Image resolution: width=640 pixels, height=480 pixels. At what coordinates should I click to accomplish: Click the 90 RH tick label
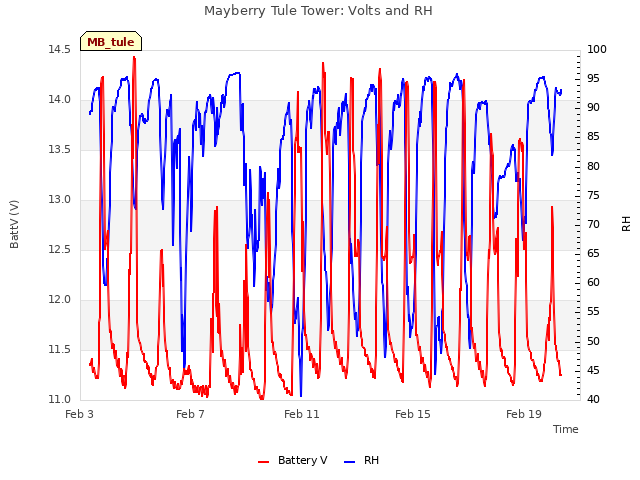click(593, 108)
